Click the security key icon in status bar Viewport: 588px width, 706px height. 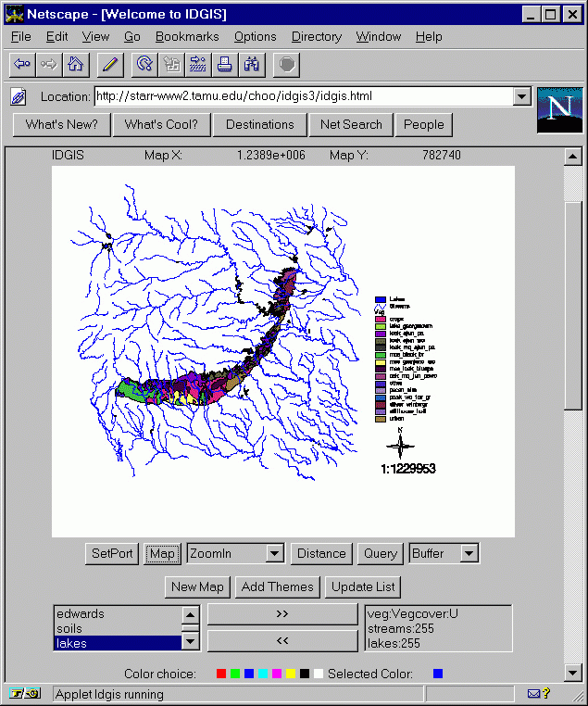(x=25, y=694)
